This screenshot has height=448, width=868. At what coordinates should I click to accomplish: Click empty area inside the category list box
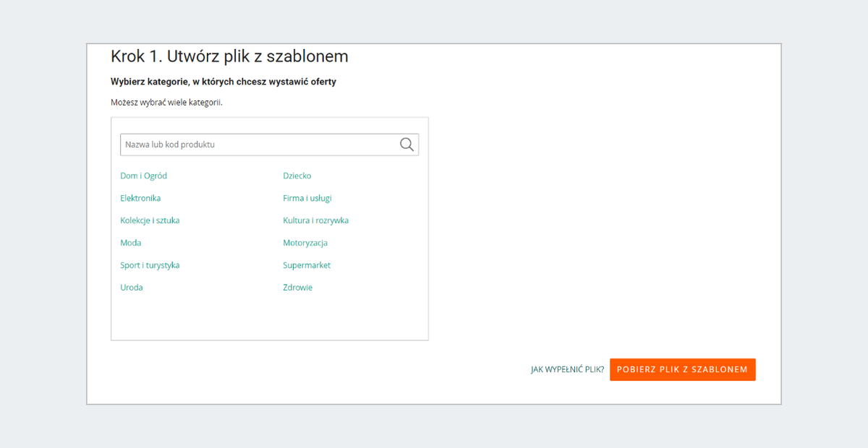coord(269,318)
